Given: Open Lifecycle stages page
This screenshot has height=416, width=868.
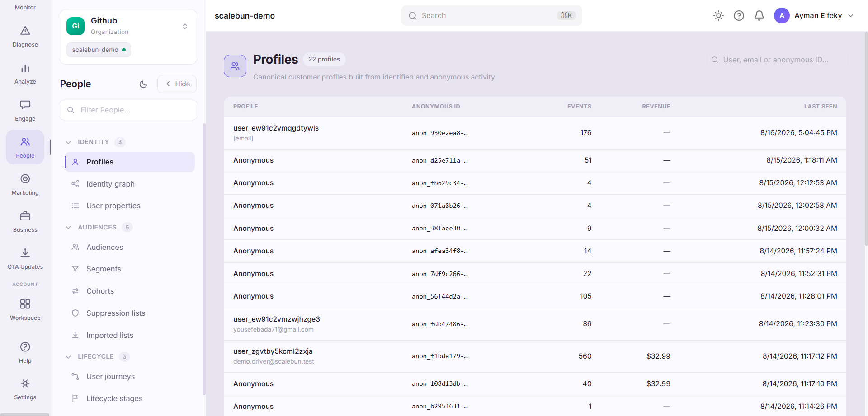Looking at the screenshot, I should pyautogui.click(x=130, y=398).
